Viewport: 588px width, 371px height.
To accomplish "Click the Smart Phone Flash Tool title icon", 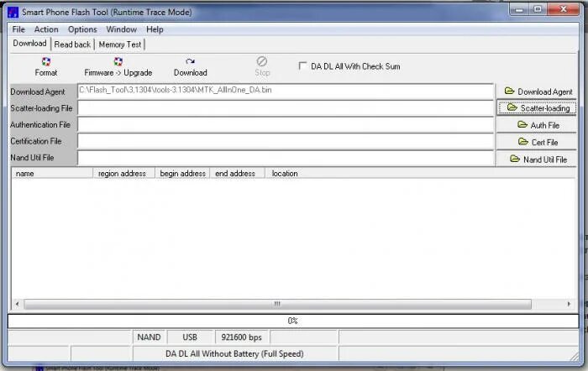I will pos(13,12).
